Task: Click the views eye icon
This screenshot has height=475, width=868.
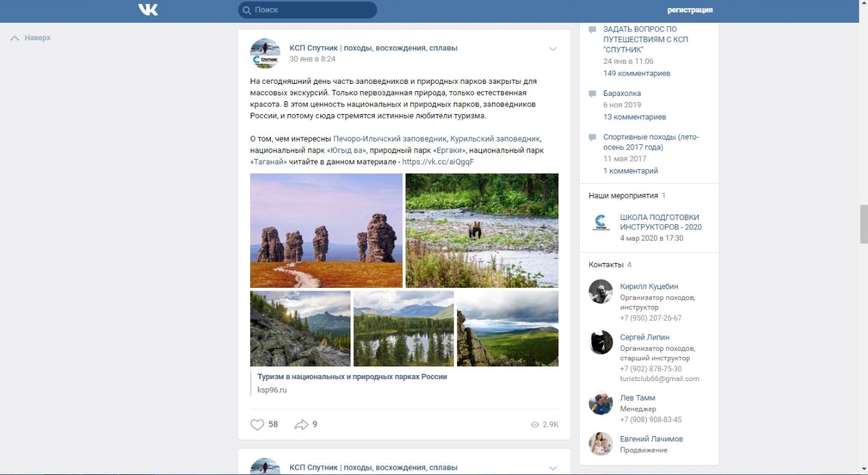Action: [x=535, y=425]
